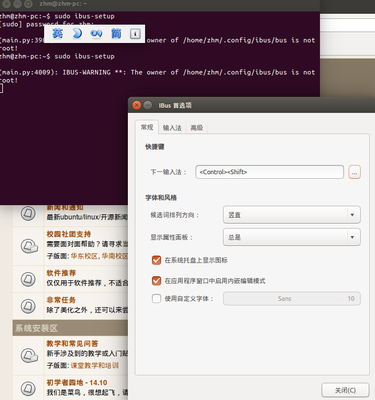
Task: Open the info icon on input toolbar
Action: point(135,34)
